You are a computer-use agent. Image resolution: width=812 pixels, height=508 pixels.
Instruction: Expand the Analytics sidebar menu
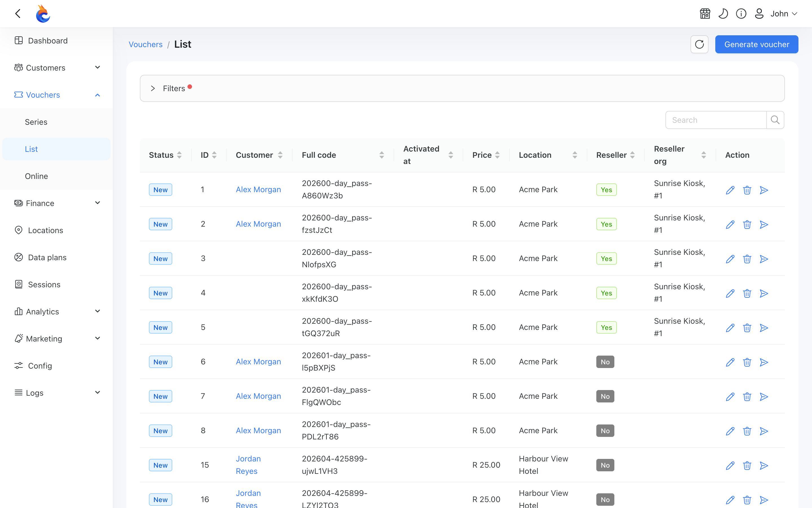tap(56, 312)
